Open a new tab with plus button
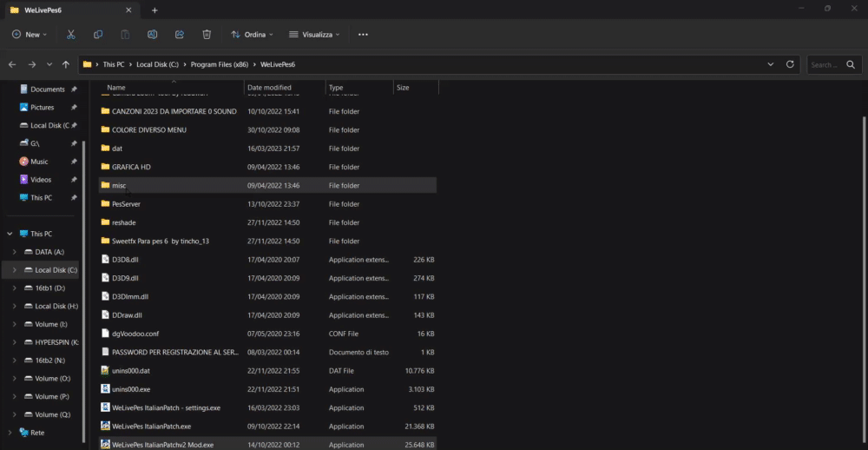This screenshot has height=450, width=868. point(155,10)
